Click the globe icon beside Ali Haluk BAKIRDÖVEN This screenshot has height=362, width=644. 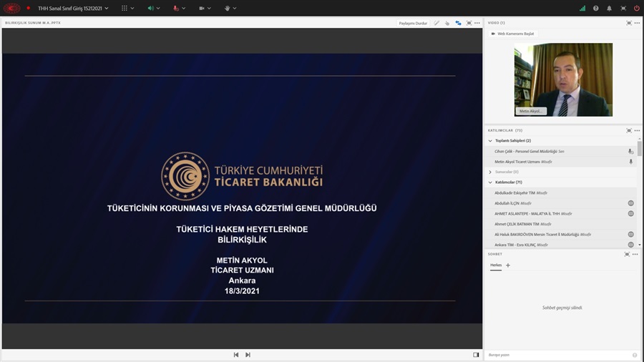pyautogui.click(x=631, y=235)
